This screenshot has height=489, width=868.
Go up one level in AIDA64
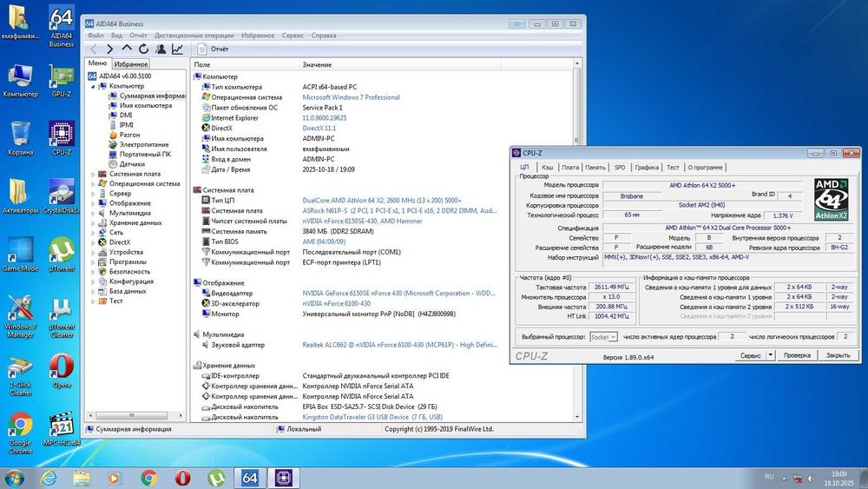point(127,49)
